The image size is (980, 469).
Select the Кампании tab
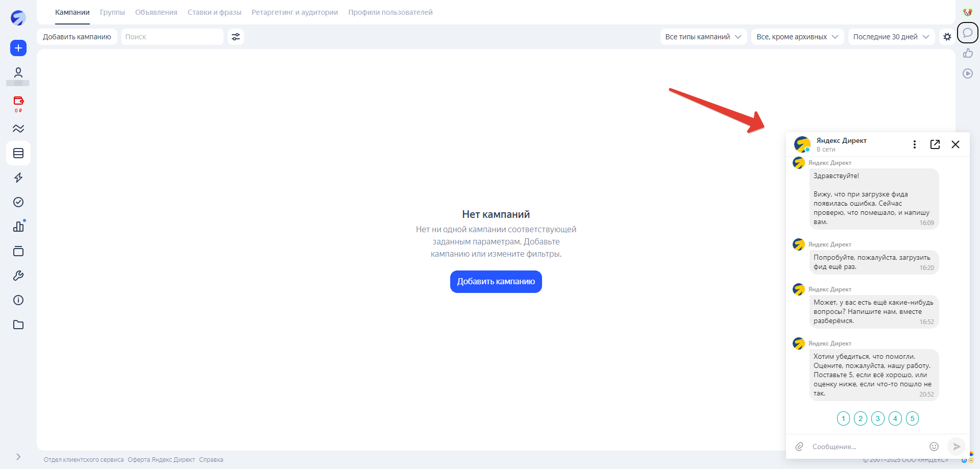[72, 12]
